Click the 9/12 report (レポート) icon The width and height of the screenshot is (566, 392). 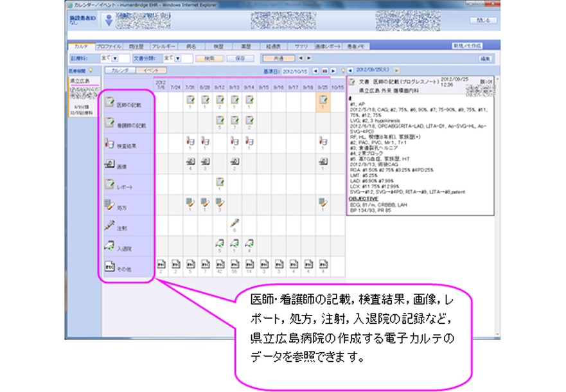click(220, 183)
